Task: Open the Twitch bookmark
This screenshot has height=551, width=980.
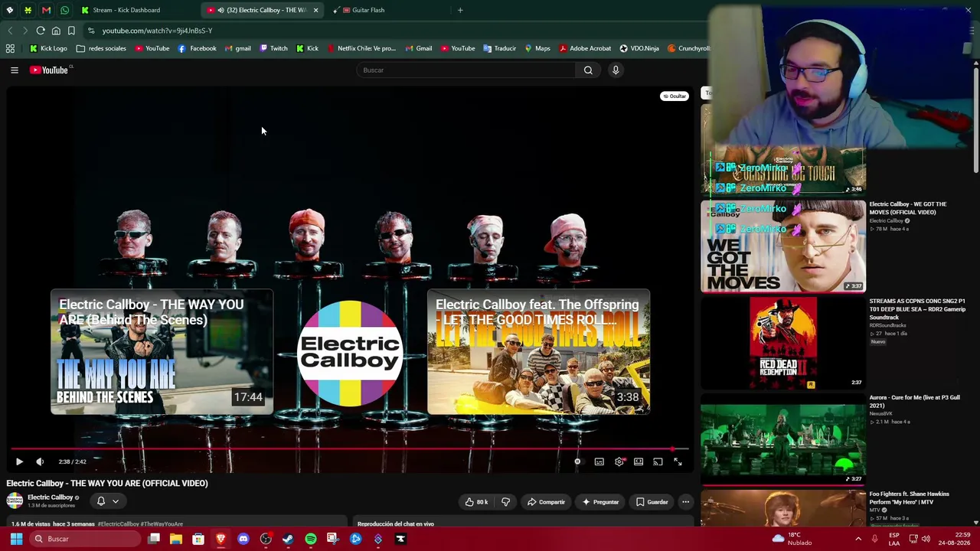Action: point(273,48)
